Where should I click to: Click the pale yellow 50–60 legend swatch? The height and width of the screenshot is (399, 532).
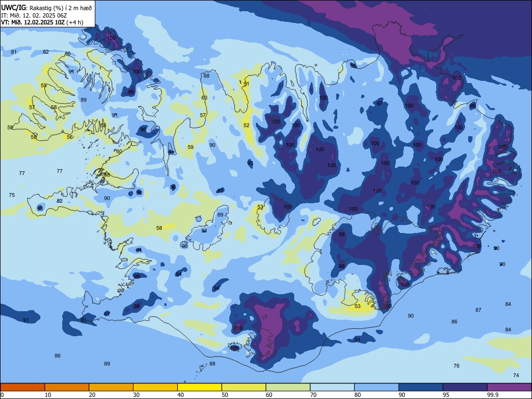tap(244, 387)
